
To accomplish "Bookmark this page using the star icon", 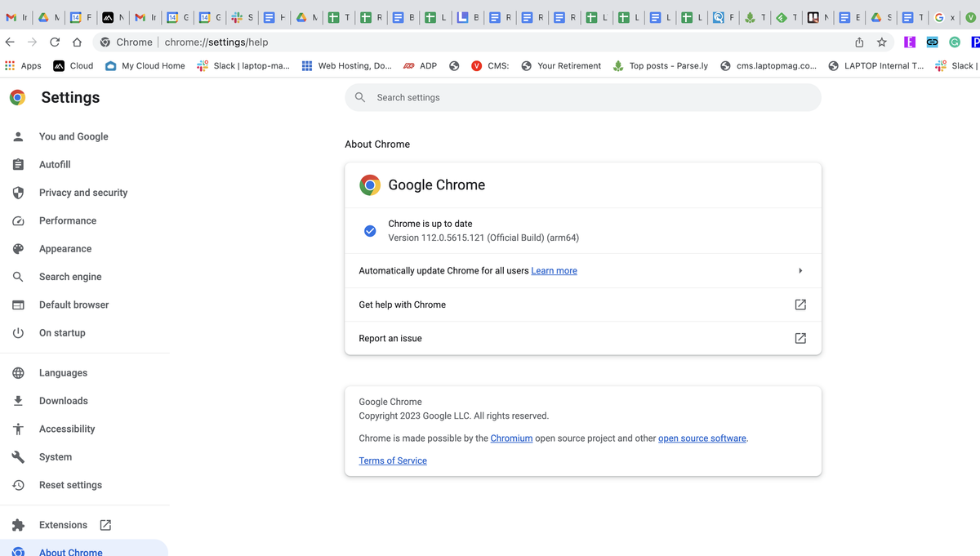I will pyautogui.click(x=882, y=42).
